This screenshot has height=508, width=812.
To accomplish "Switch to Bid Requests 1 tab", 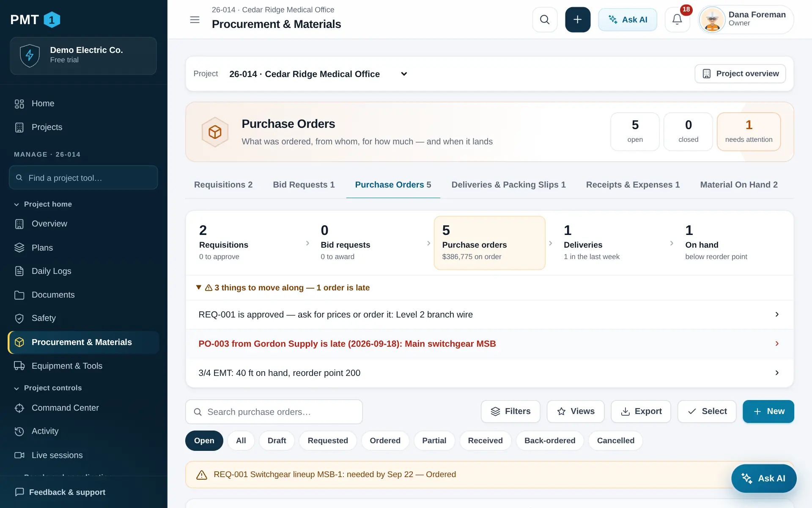I will 304,185.
